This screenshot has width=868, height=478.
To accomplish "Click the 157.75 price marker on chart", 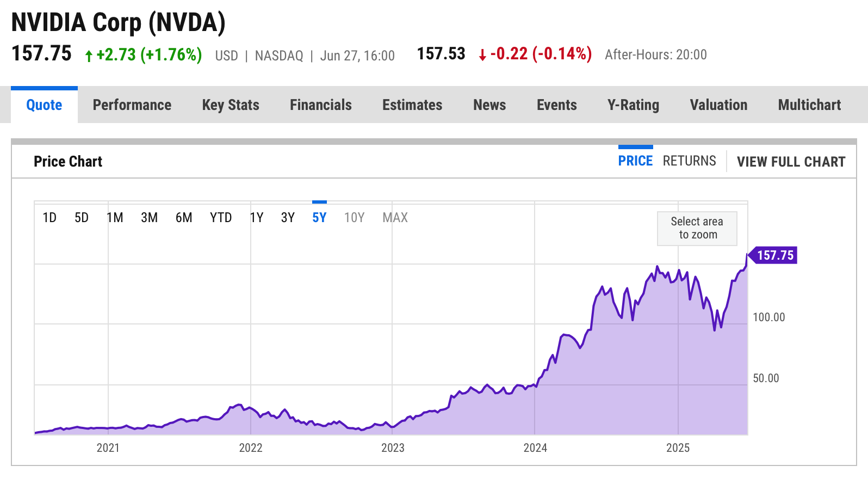I will pos(774,255).
